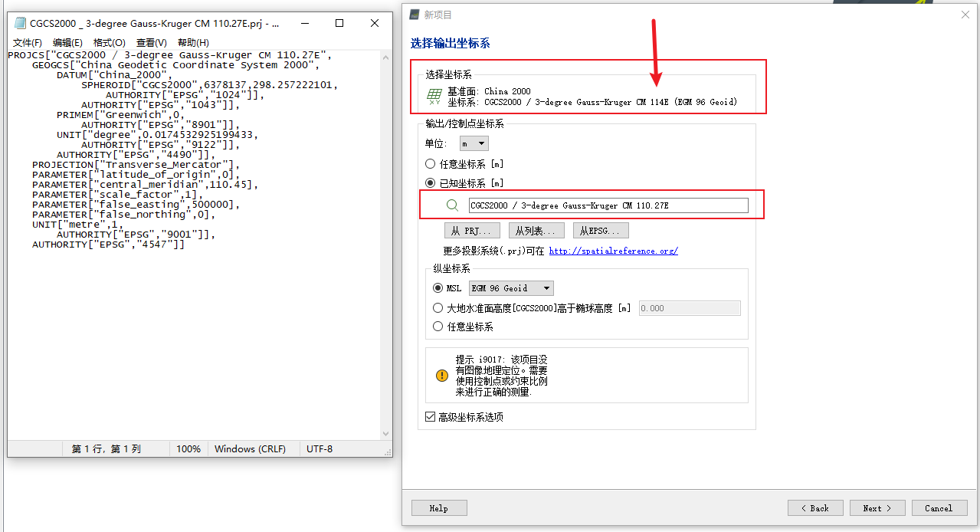980x532 pixels.
Task: Click the UNIT metre line in Notepad
Action: click(78, 225)
